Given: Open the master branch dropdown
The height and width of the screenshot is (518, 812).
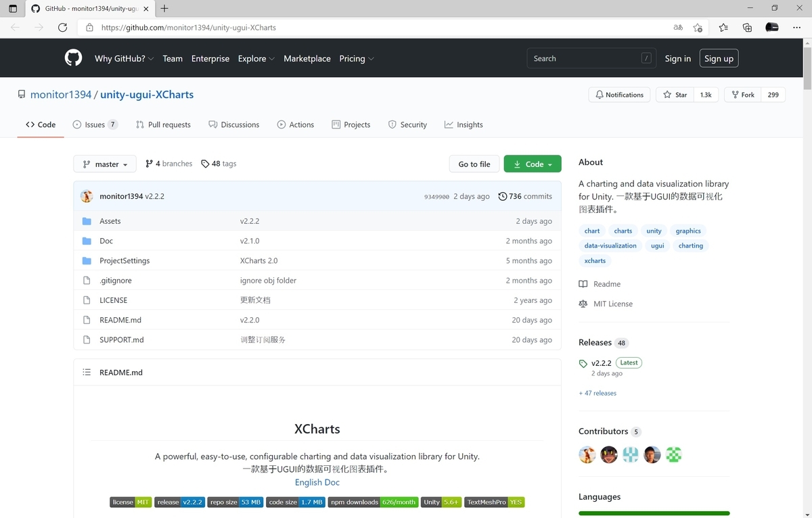Looking at the screenshot, I should pyautogui.click(x=104, y=164).
